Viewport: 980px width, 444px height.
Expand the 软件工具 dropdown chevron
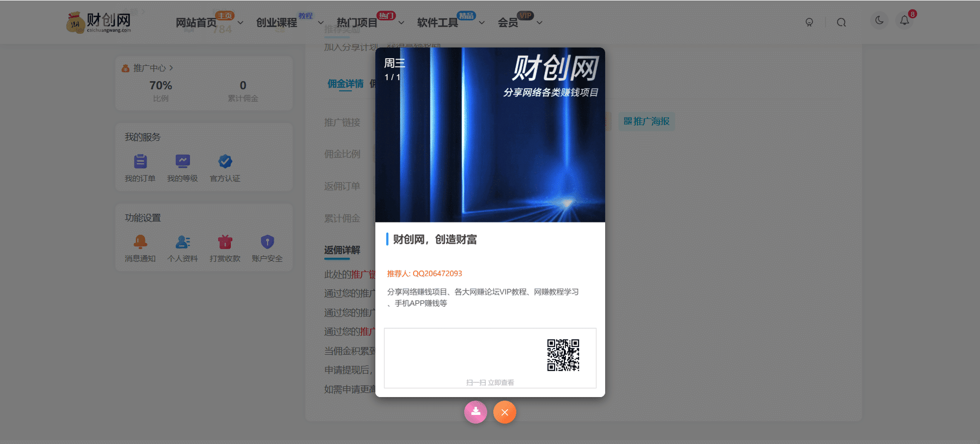(481, 22)
